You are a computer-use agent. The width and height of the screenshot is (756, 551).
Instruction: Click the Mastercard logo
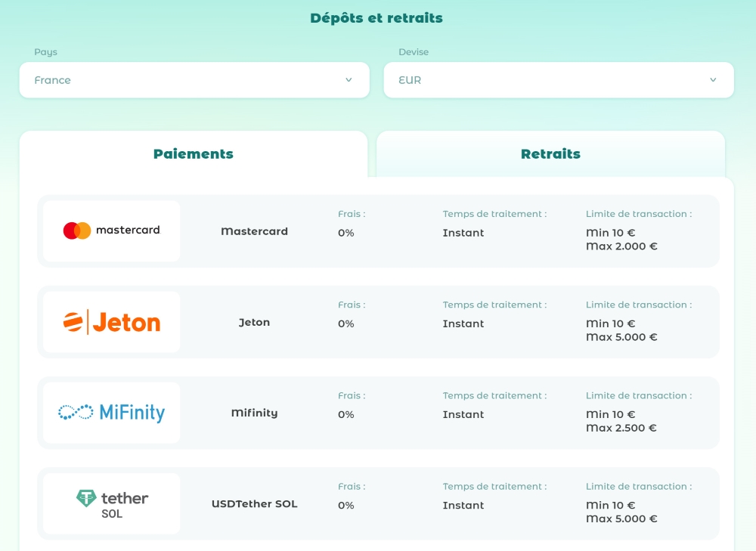112,231
